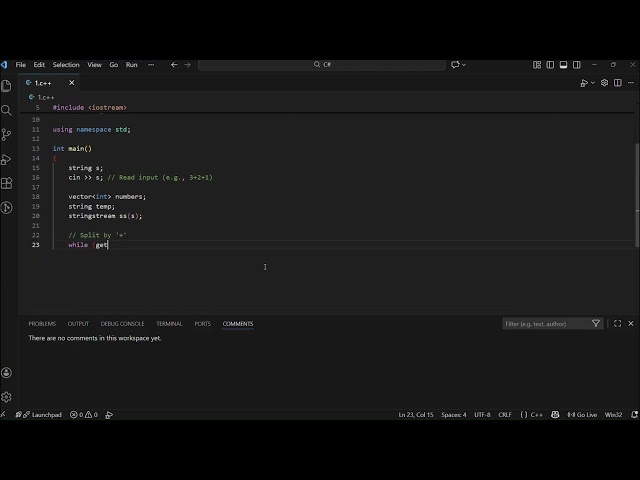Go forward with the navigation arrow
Viewport: 640px width, 480px height.
187,64
